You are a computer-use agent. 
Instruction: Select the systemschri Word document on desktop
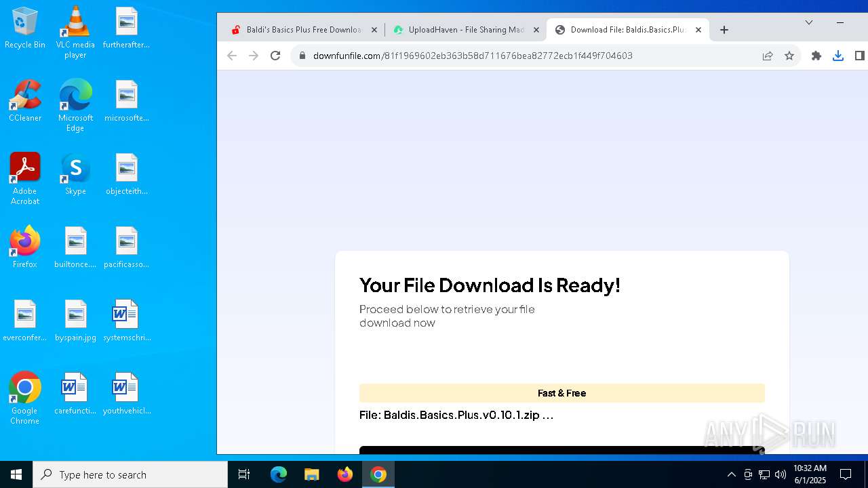click(126, 321)
